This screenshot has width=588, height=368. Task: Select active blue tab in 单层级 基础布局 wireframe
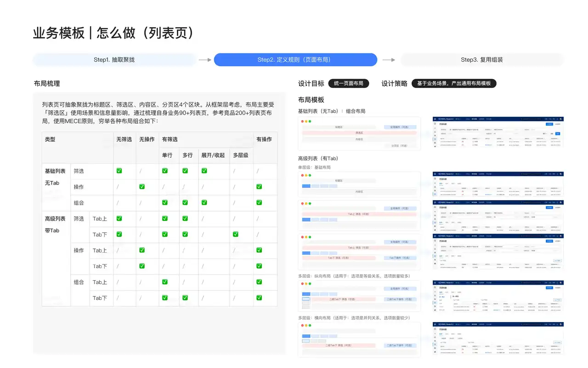coord(306,185)
